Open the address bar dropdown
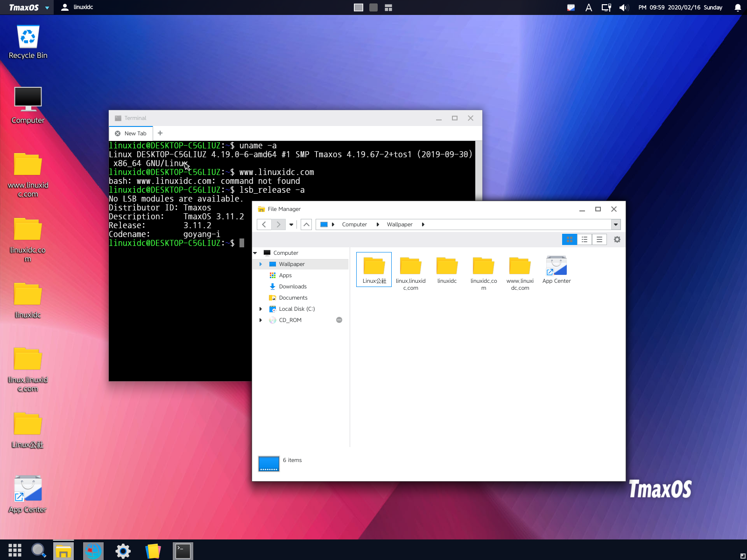Screen dimensions: 747x560 tap(616, 224)
